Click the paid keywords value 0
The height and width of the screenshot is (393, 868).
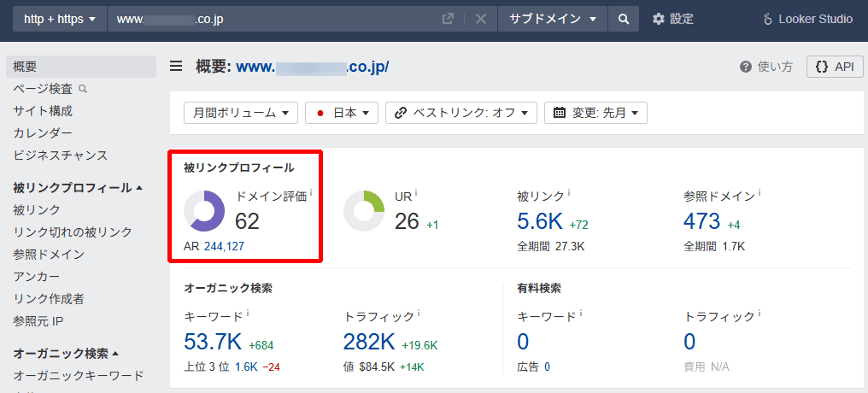pos(523,342)
